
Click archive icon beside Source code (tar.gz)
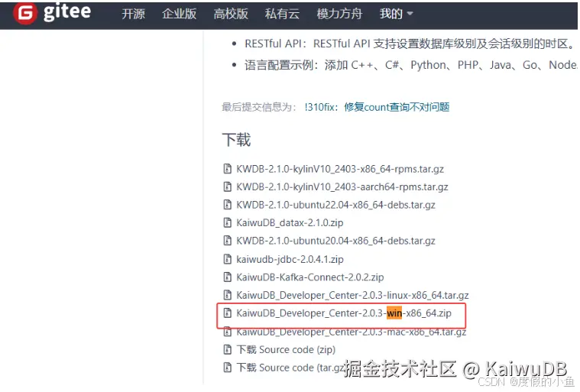point(228,368)
